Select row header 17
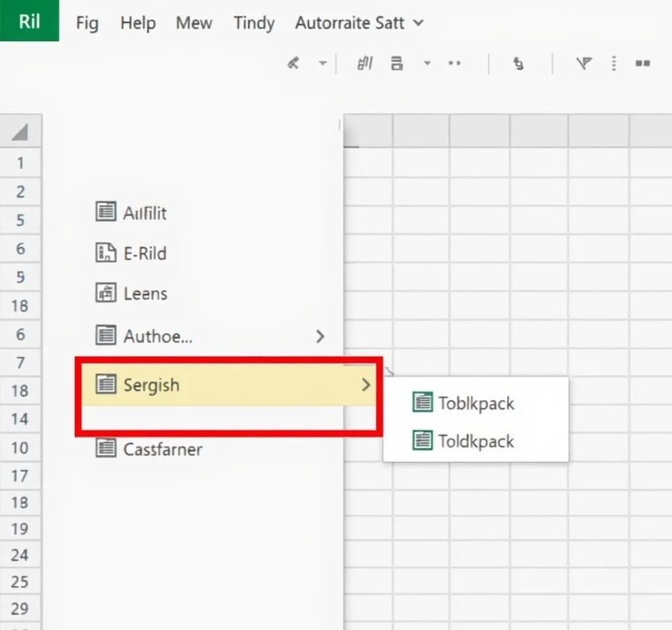The image size is (672, 630). pyautogui.click(x=20, y=474)
